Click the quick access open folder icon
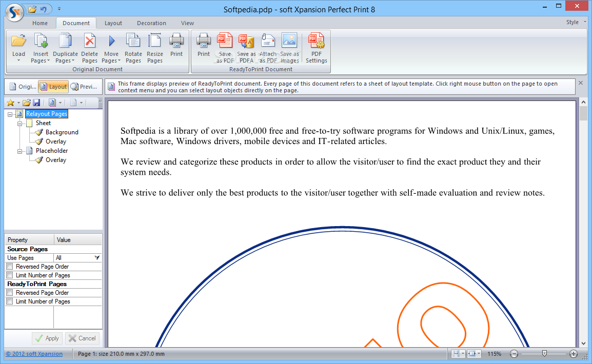Screen dimensions: 592x364 coord(32,9)
